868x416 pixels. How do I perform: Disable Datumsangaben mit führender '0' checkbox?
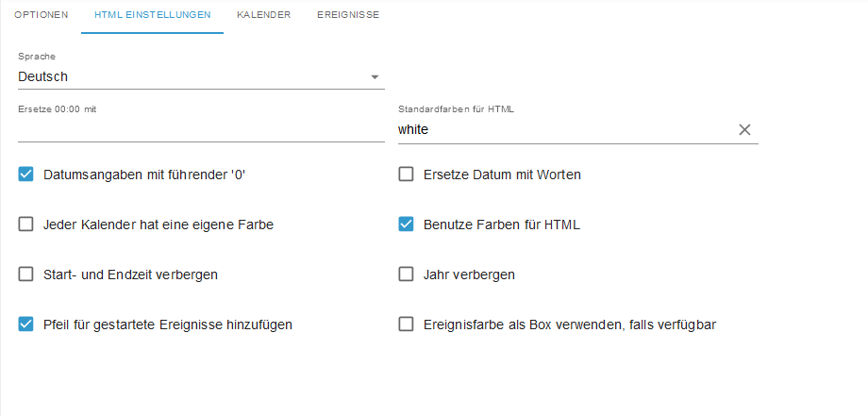click(26, 175)
